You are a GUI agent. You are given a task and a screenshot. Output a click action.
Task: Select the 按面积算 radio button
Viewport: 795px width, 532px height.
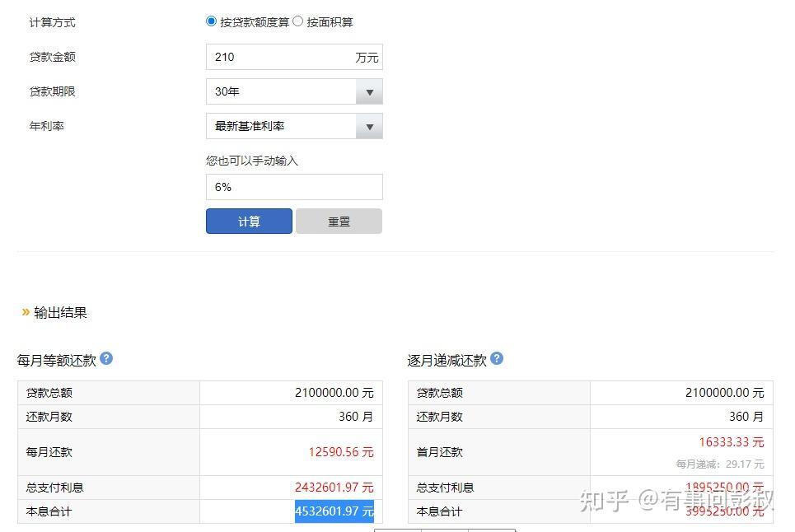(297, 21)
